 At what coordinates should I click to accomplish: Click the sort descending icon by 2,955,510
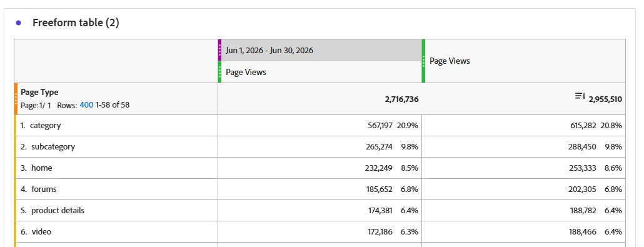pos(580,96)
